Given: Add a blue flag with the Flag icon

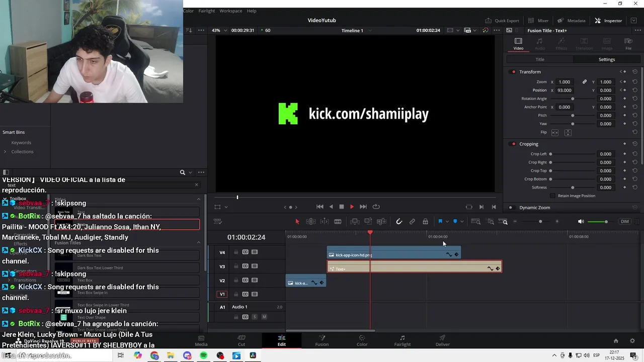Looking at the screenshot, I should 440,222.
